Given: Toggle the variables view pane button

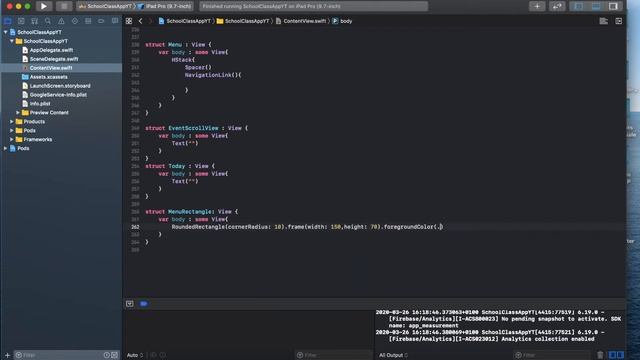Looking at the screenshot, I should [x=612, y=355].
